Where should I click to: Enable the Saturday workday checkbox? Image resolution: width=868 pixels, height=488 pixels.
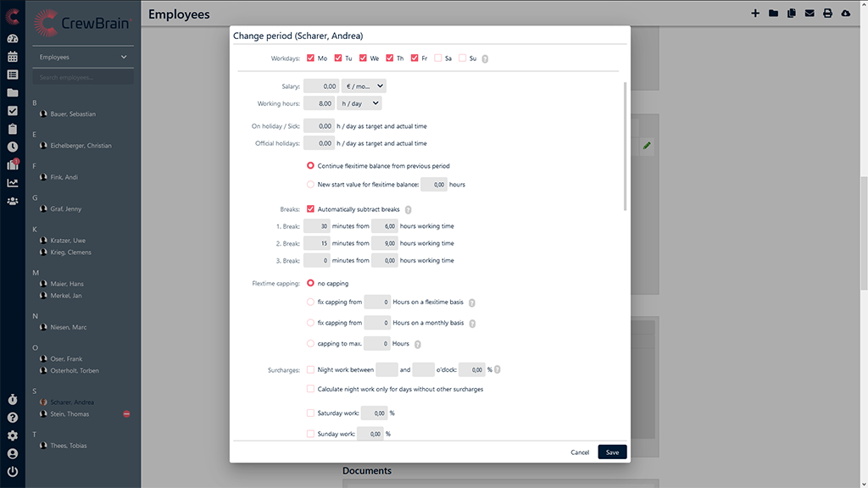437,58
